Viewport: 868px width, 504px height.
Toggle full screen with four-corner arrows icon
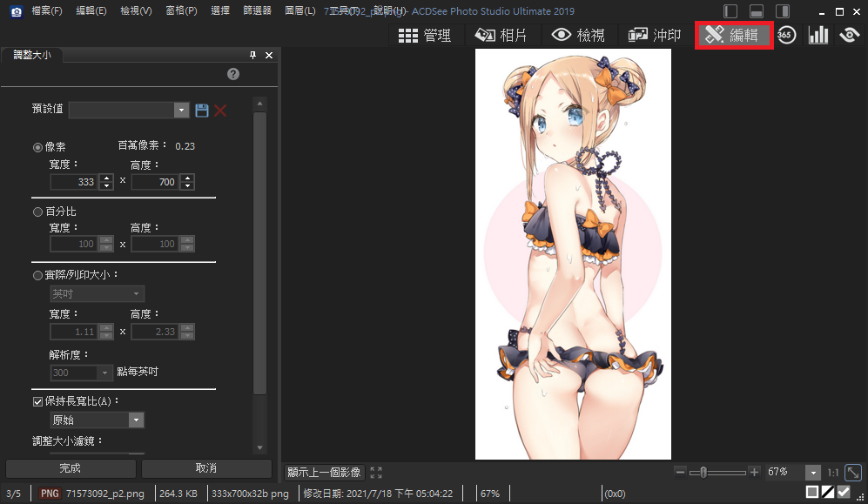pos(376,473)
